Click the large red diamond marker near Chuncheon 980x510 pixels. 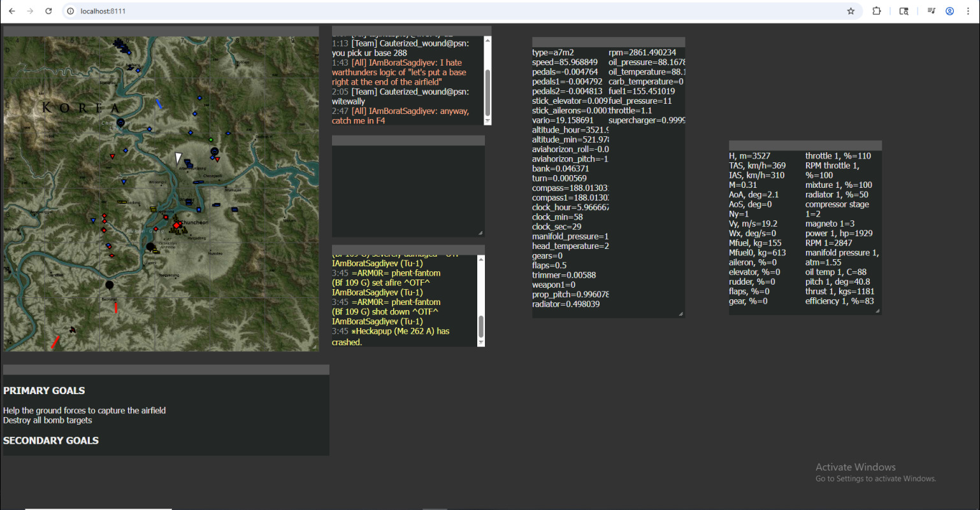tap(177, 225)
